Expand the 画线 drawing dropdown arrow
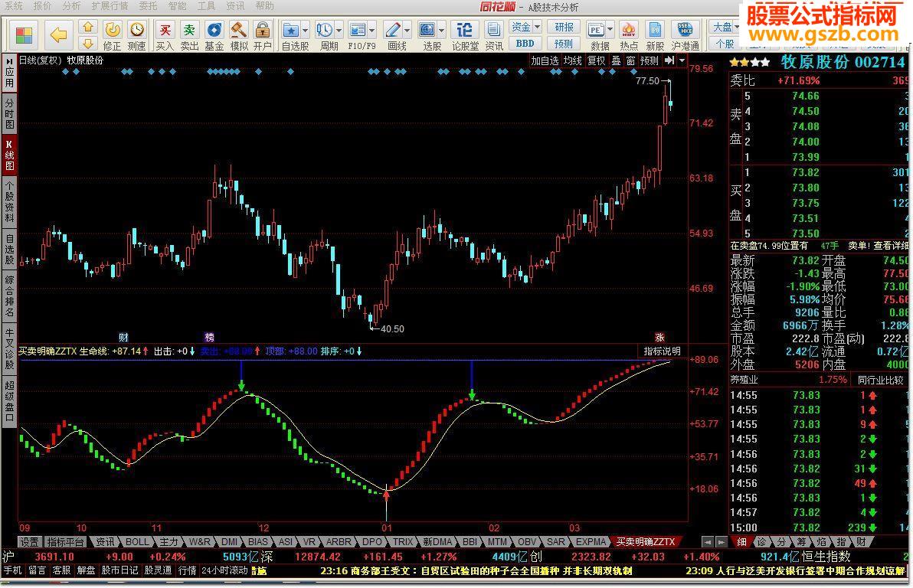 (x=407, y=31)
